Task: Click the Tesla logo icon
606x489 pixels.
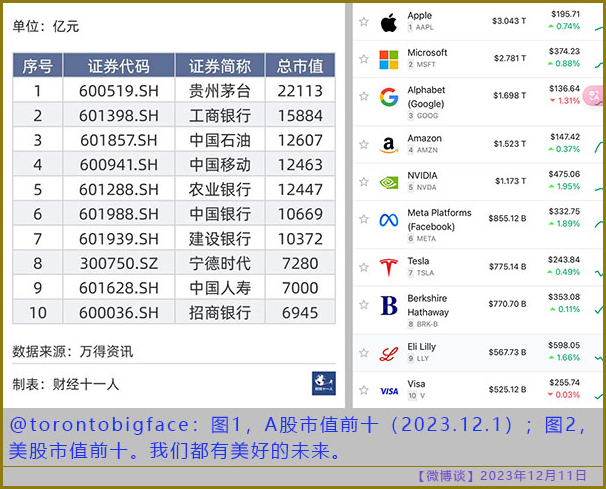Action: tap(388, 268)
